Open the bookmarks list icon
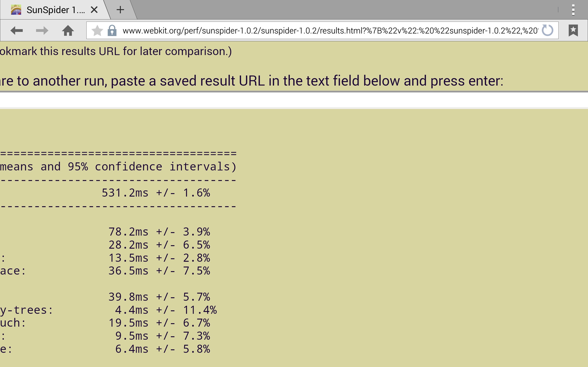The width and height of the screenshot is (588, 367). coord(573,31)
